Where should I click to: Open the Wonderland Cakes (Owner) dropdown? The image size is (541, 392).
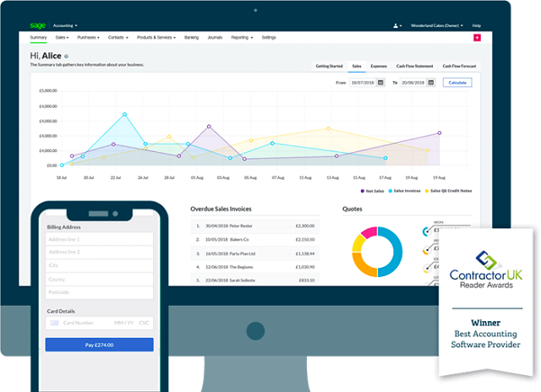click(440, 26)
